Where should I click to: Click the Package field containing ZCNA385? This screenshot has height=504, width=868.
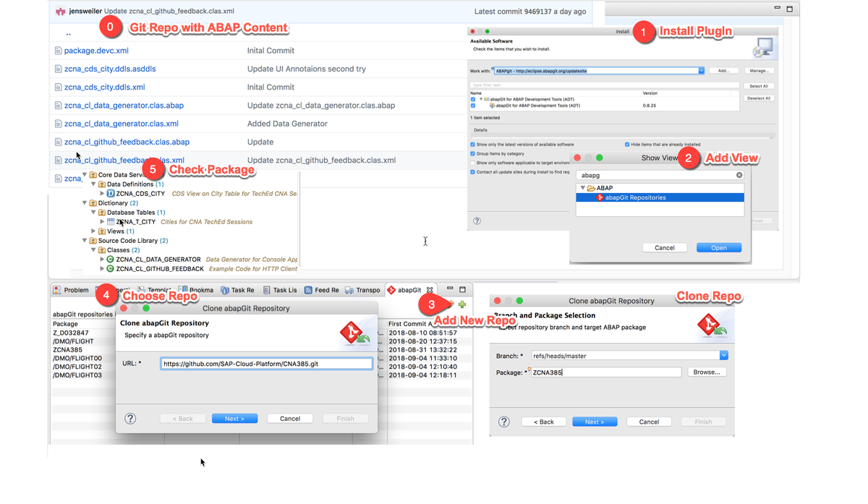click(605, 372)
